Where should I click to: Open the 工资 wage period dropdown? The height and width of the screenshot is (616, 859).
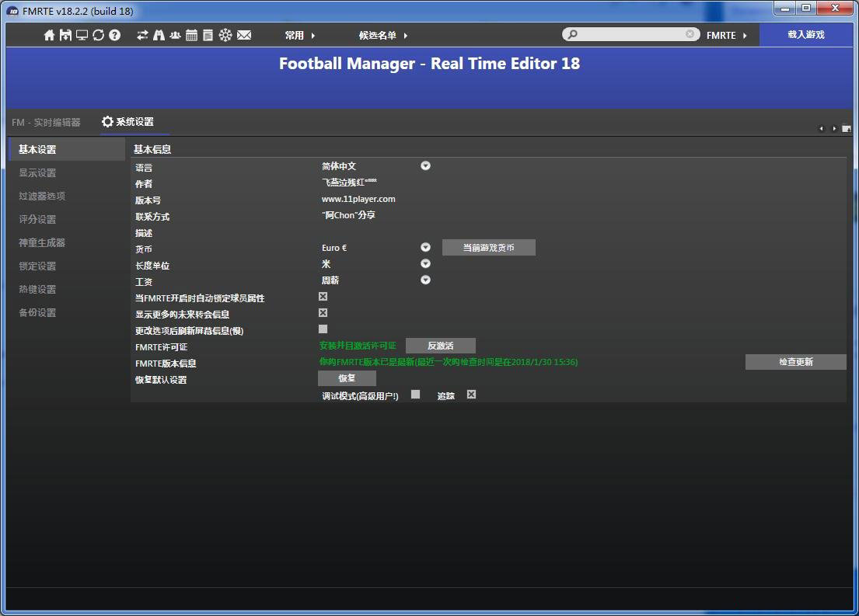[426, 280]
